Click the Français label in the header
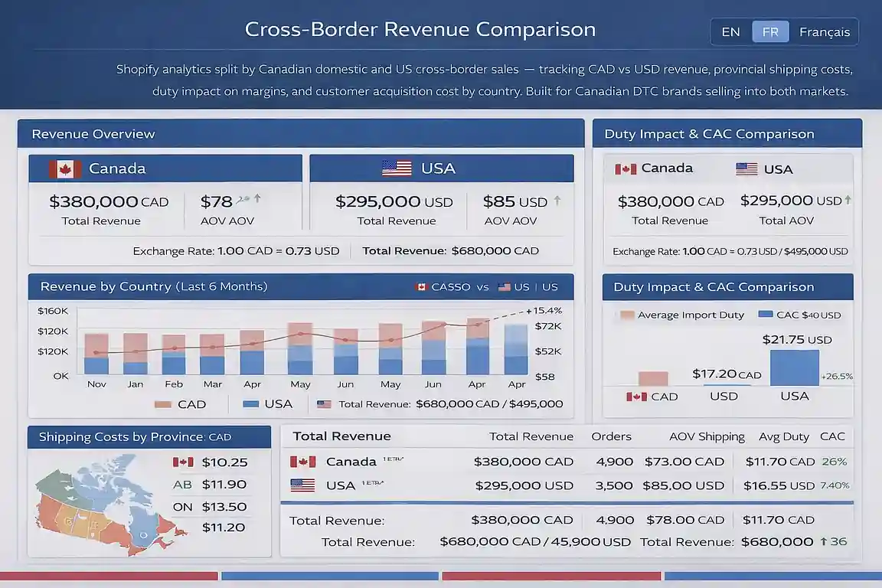 pos(825,31)
